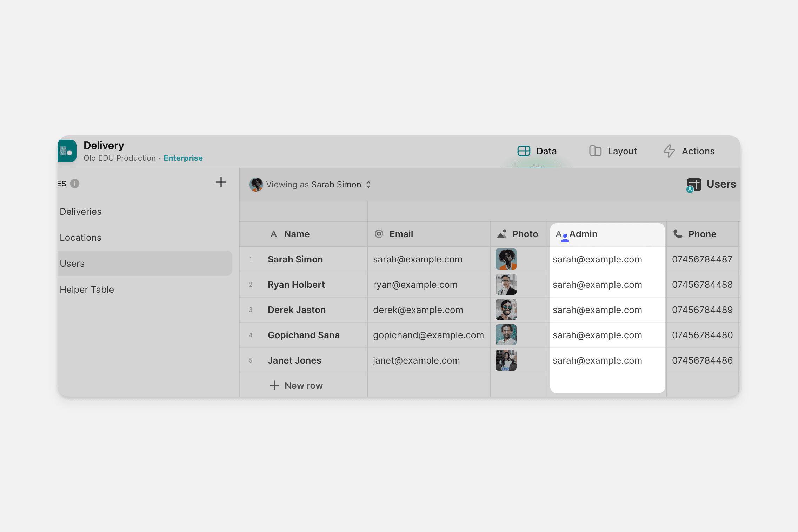
Task: Click the Delivery app logo icon
Action: click(x=67, y=151)
